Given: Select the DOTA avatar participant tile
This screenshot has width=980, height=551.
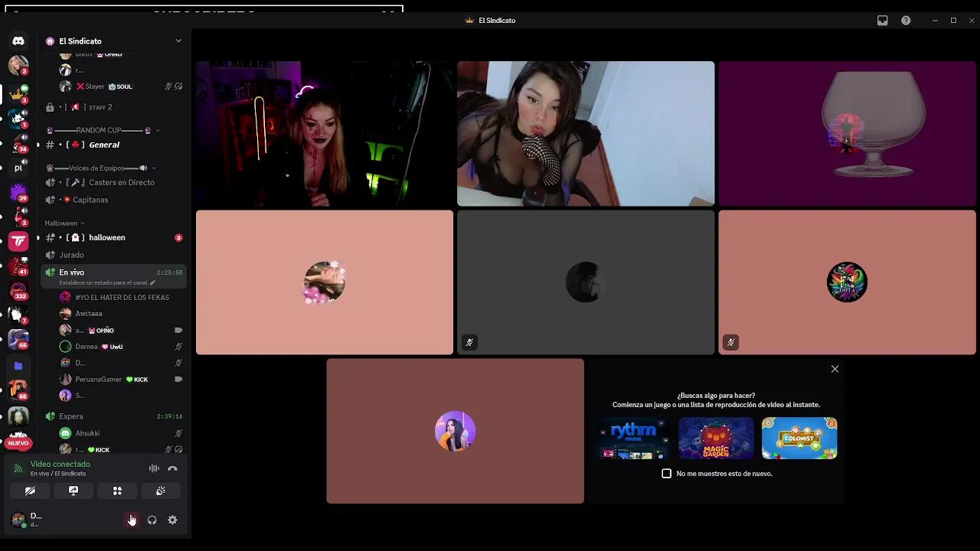Looking at the screenshot, I should [x=847, y=282].
